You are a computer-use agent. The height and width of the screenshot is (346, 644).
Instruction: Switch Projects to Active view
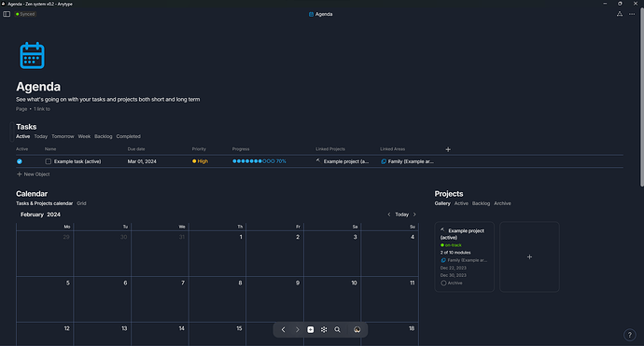tap(461, 203)
